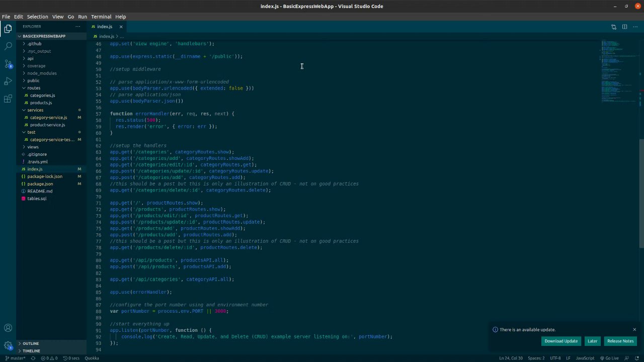Expand the api folder

pos(30,58)
